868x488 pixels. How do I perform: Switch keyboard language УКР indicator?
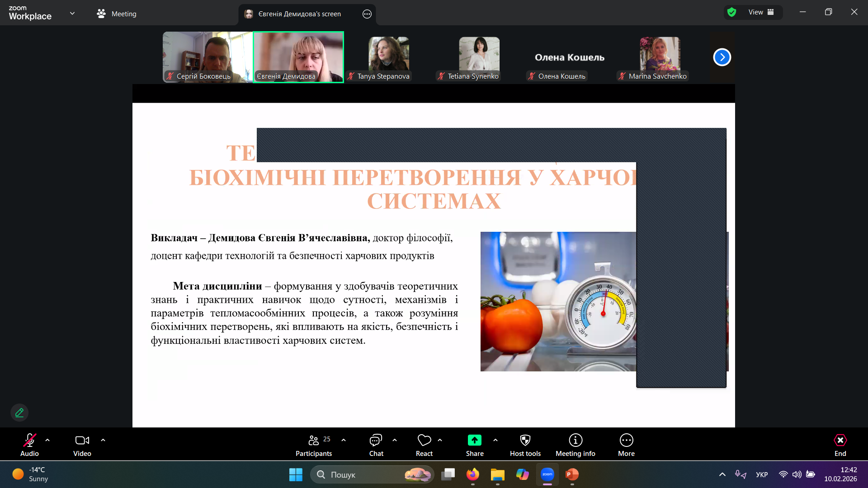tap(762, 474)
